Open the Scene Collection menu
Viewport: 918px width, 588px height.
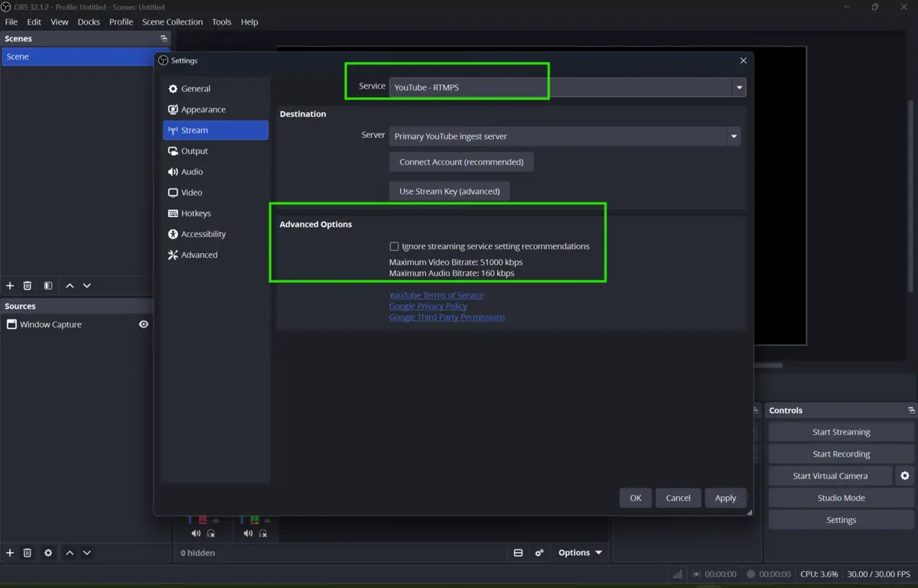pos(172,21)
